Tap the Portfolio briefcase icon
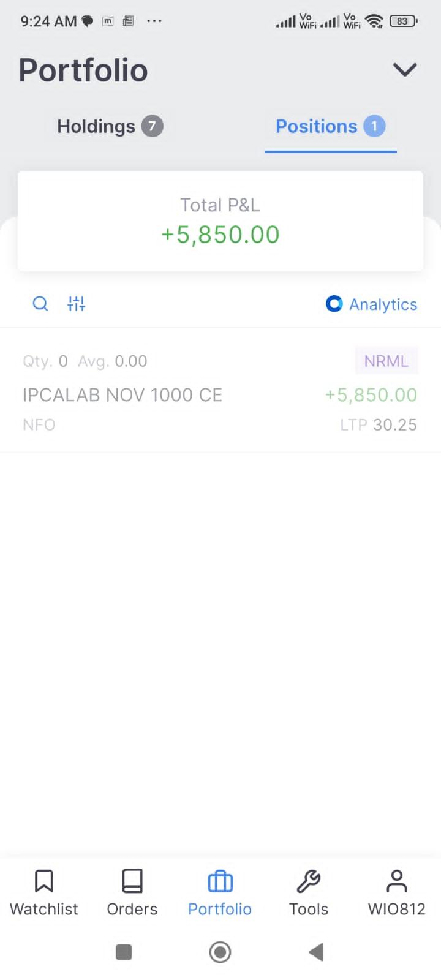441x980 pixels. [220, 882]
